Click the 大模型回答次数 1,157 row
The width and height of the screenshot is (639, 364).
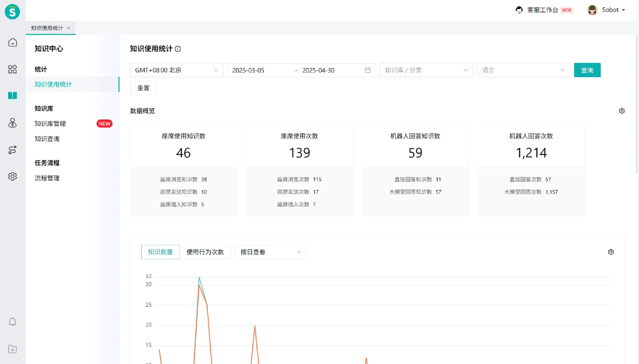click(531, 192)
